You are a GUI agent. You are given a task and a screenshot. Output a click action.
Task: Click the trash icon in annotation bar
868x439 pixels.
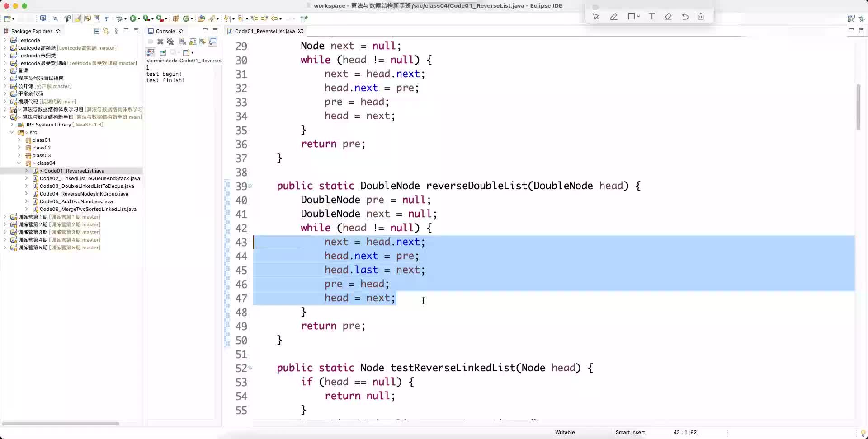pos(701,17)
